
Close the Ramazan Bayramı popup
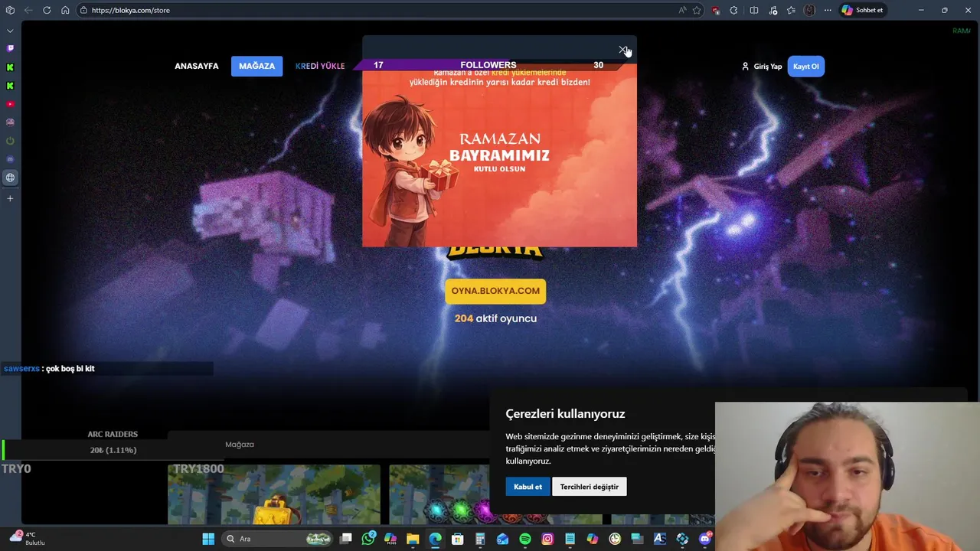(622, 50)
